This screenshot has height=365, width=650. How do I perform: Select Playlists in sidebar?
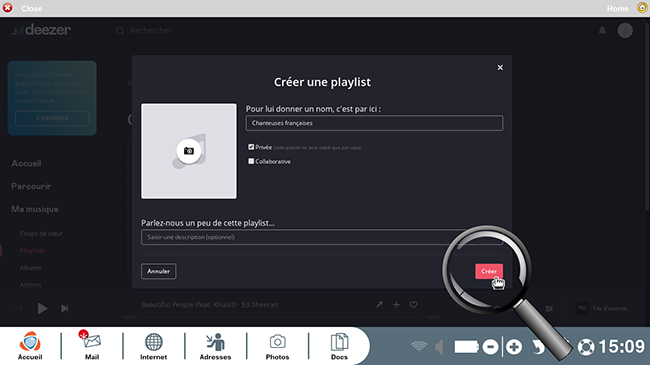32,251
